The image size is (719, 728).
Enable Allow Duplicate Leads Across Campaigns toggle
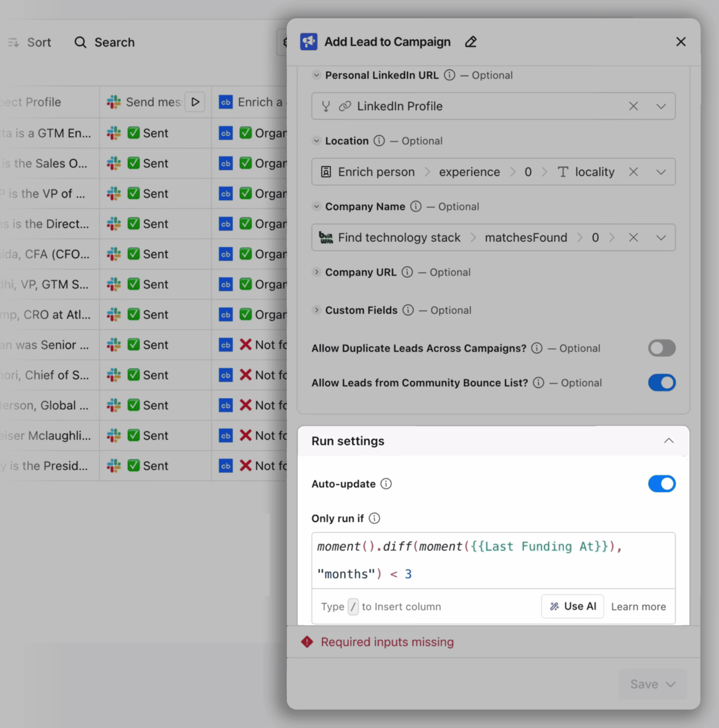pos(661,348)
